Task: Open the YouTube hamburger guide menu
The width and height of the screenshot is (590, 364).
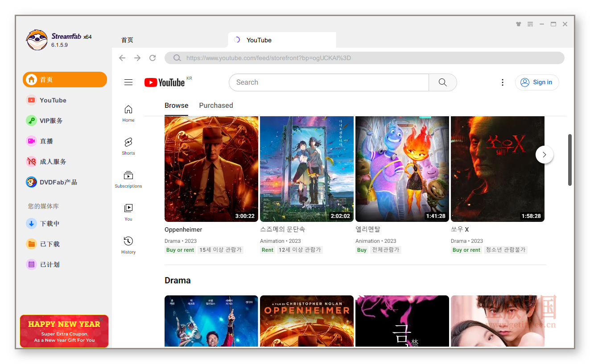Action: click(x=128, y=82)
